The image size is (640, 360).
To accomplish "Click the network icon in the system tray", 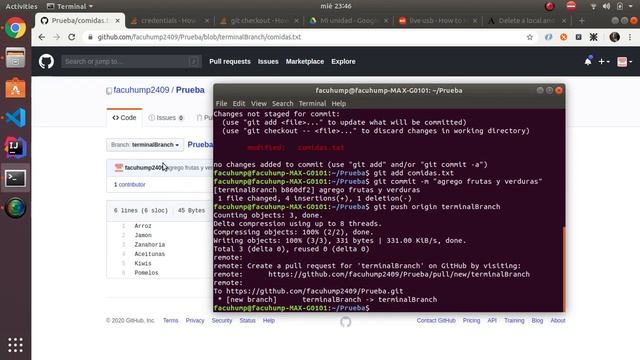I will coord(593,6).
